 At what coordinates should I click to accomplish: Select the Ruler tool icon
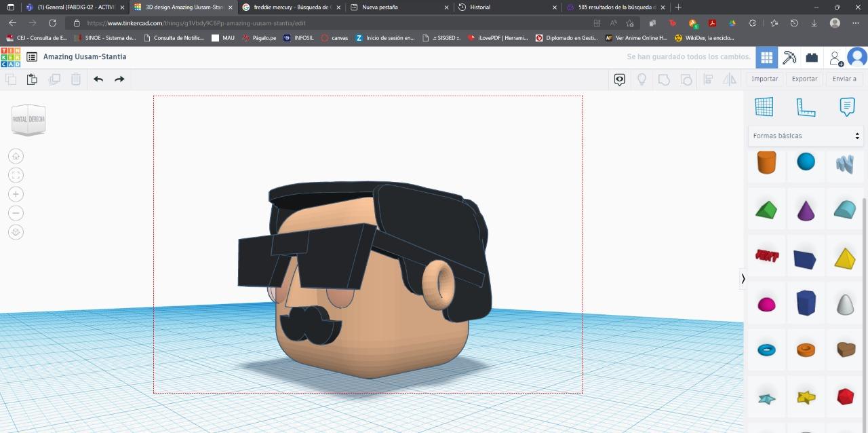coord(806,107)
